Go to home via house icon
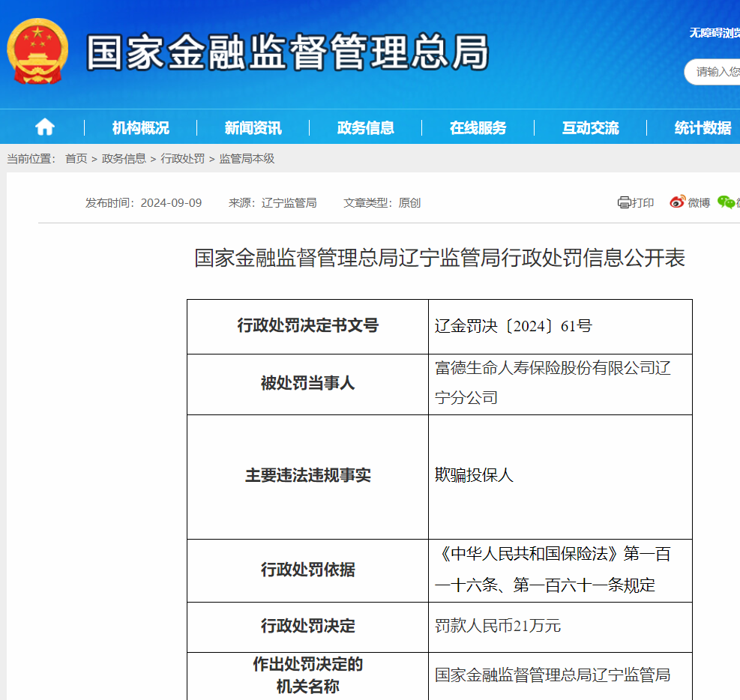Viewport: 740px width, 700px height. click(45, 127)
